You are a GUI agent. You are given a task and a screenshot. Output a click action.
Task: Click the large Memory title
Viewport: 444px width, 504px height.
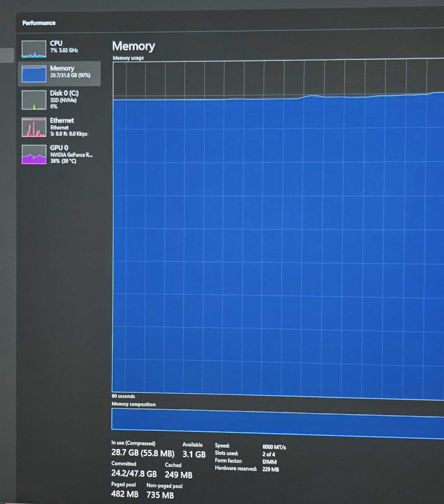tap(134, 46)
